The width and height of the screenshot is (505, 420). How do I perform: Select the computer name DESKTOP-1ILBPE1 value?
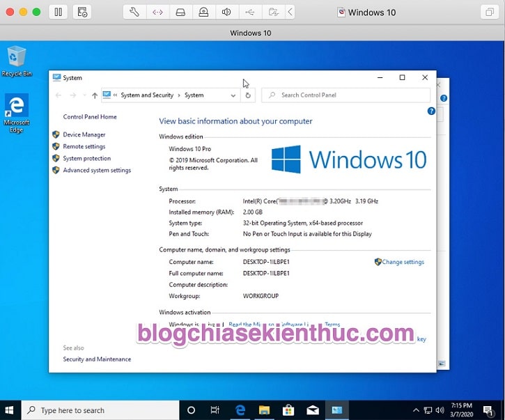tap(266, 262)
